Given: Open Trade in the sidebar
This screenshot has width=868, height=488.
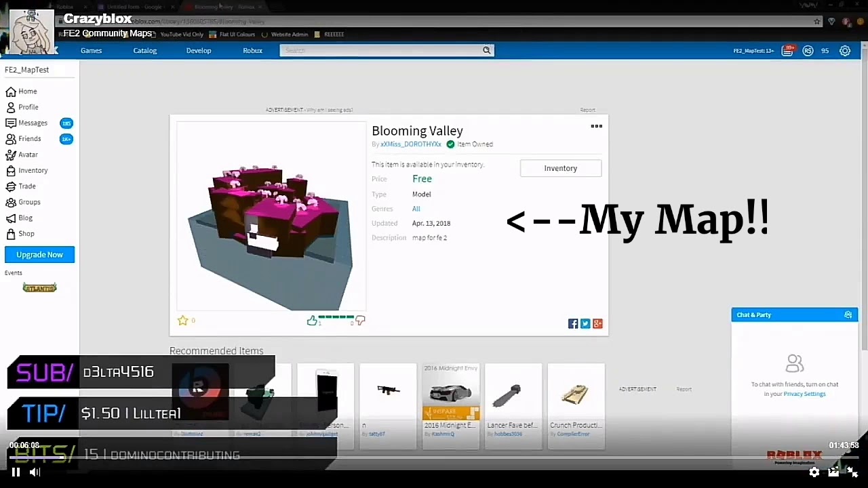Looking at the screenshot, I should point(21,186).
